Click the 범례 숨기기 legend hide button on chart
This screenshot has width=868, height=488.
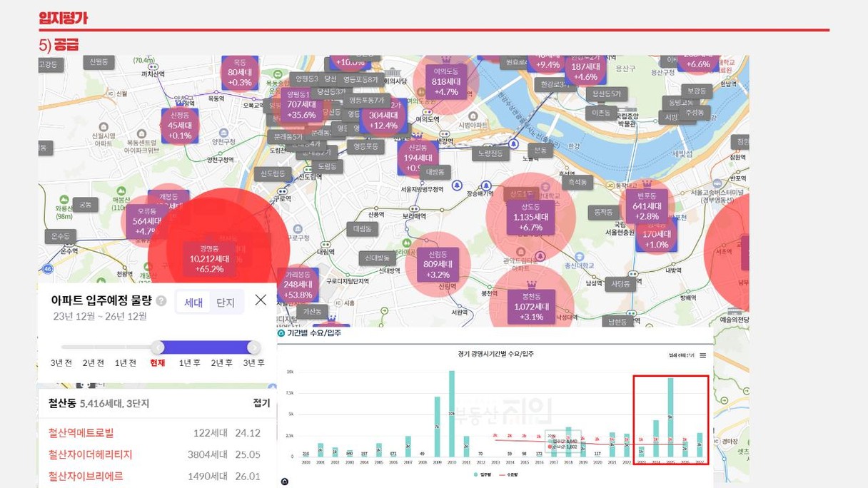point(682,355)
